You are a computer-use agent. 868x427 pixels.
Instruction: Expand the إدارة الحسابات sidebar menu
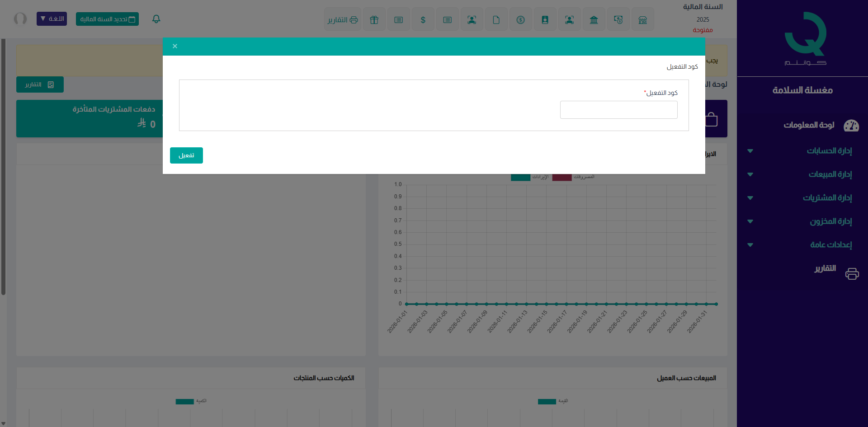pyautogui.click(x=829, y=151)
